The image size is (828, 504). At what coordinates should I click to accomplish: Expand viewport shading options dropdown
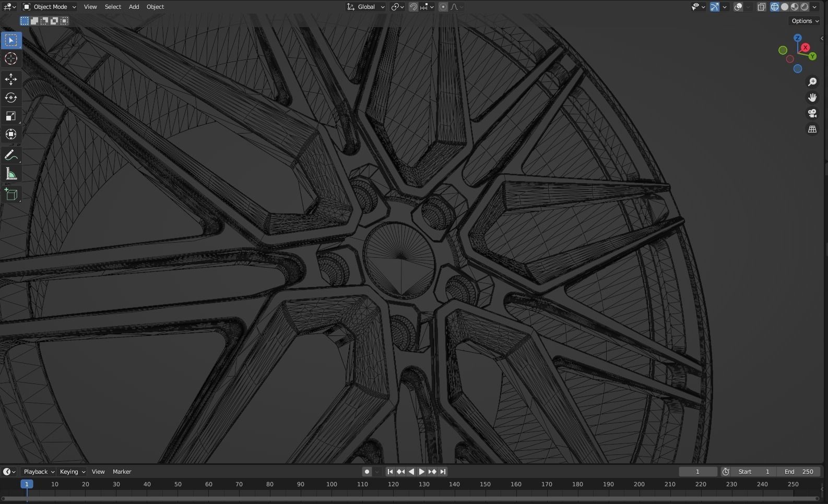coord(815,7)
